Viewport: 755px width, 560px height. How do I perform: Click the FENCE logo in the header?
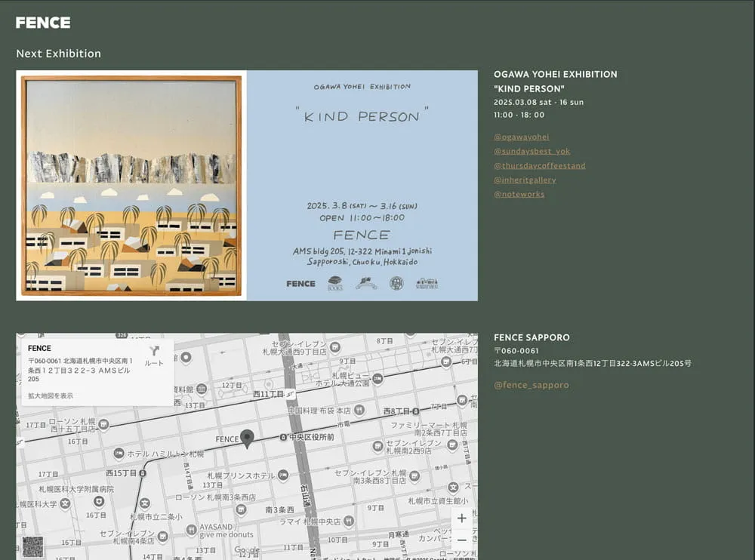[x=43, y=23]
